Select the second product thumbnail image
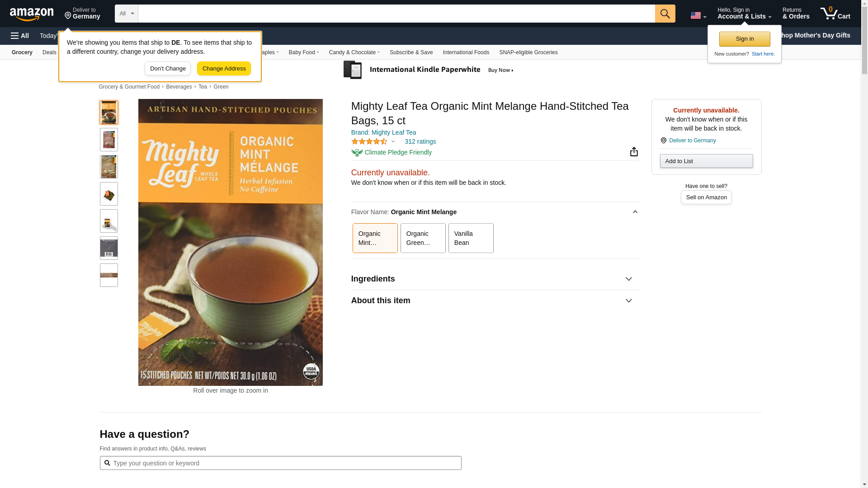 (109, 140)
